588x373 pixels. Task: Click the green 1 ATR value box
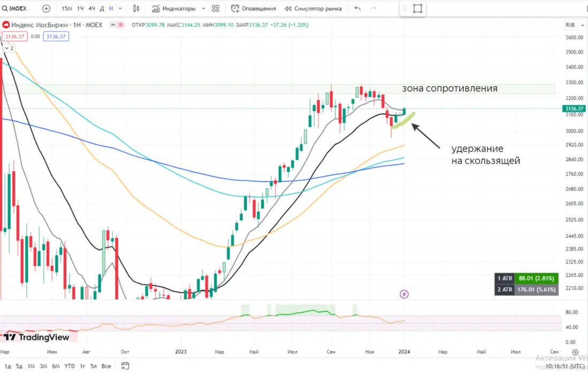coord(536,278)
